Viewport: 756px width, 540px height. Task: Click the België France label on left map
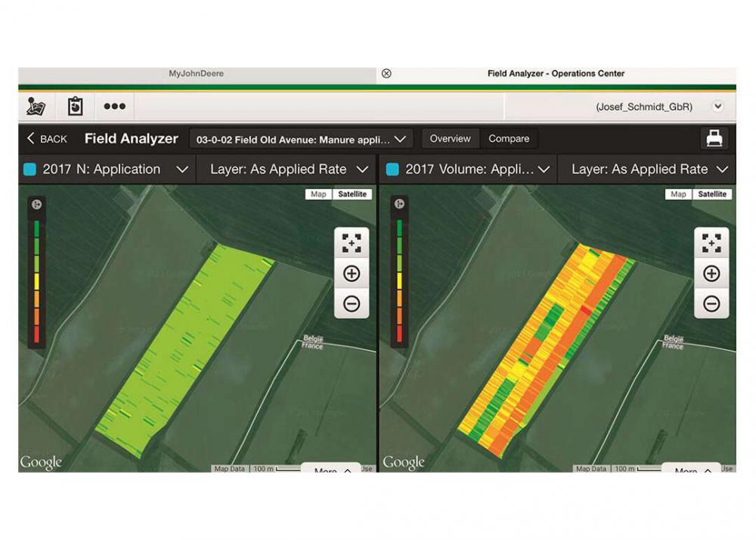tap(312, 342)
